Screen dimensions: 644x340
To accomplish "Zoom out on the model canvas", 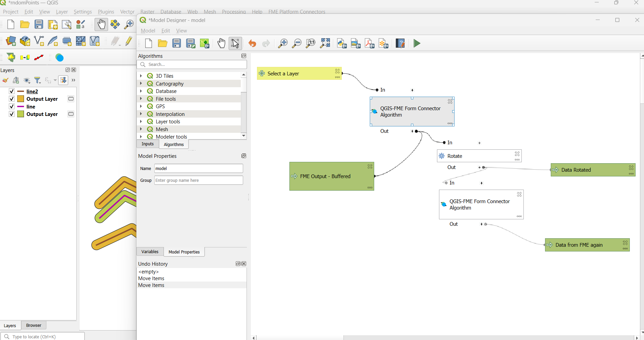I will [297, 44].
